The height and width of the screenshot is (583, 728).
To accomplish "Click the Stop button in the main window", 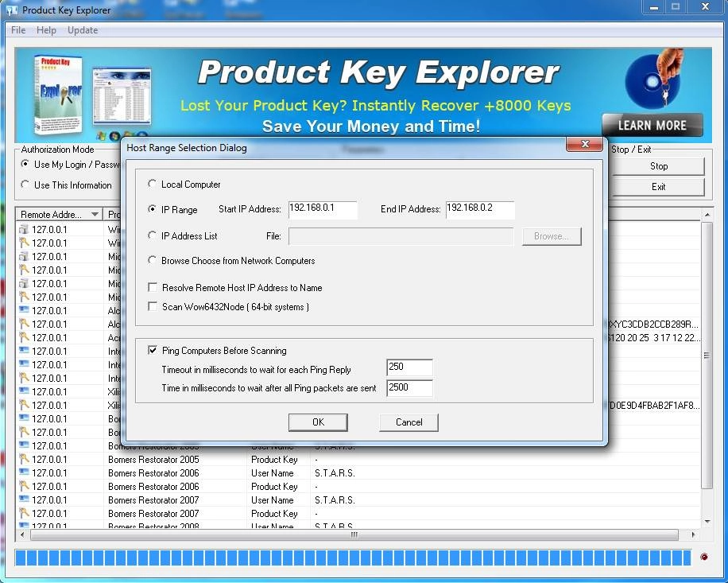I will coord(658,166).
